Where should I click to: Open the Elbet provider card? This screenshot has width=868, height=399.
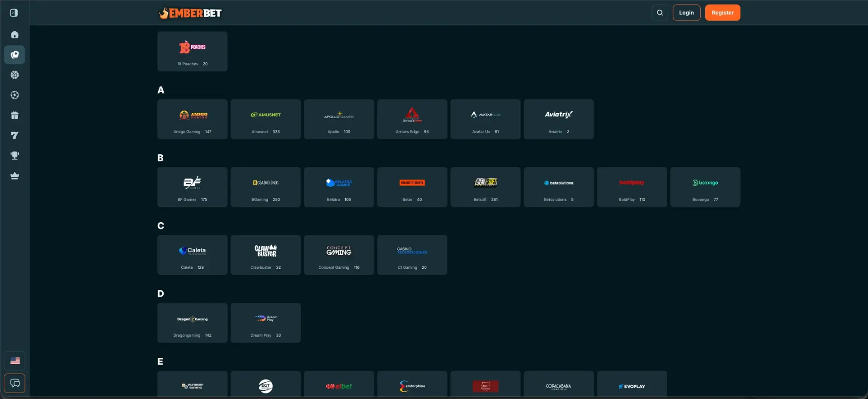(339, 384)
